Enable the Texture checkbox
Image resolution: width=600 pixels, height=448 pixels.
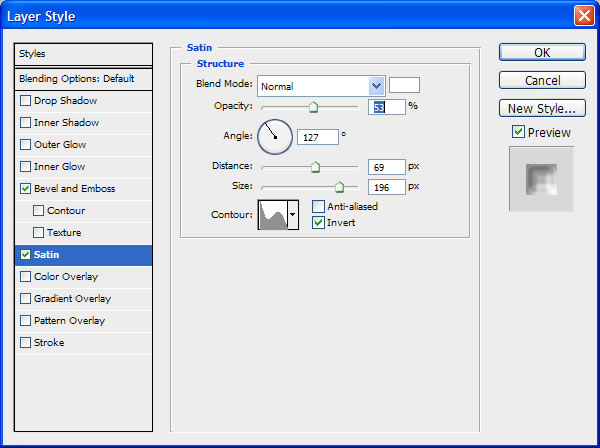click(x=38, y=233)
